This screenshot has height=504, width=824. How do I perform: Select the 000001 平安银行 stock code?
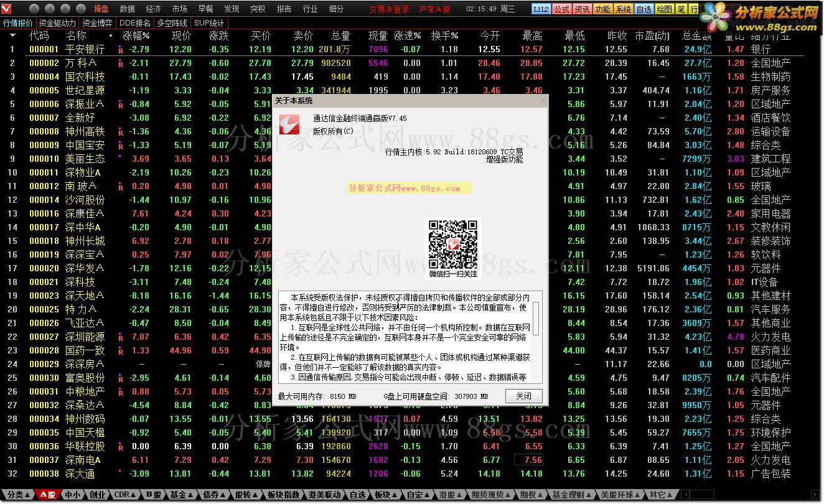[x=44, y=49]
